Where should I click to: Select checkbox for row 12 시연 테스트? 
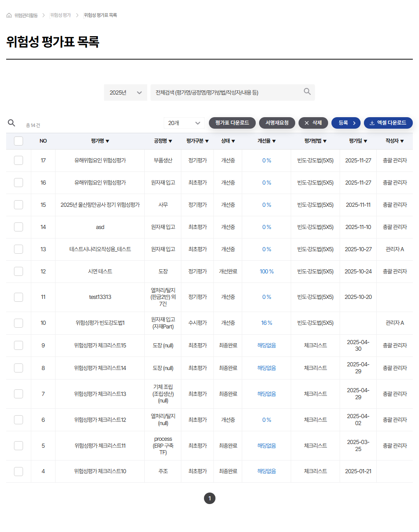point(19,271)
